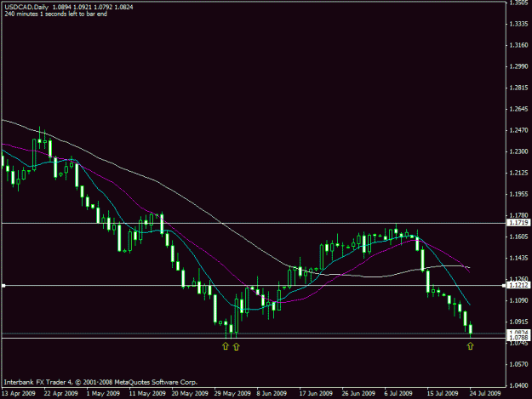Click the 1.3160 price axis label
The width and height of the screenshot is (532, 399).
519,45
